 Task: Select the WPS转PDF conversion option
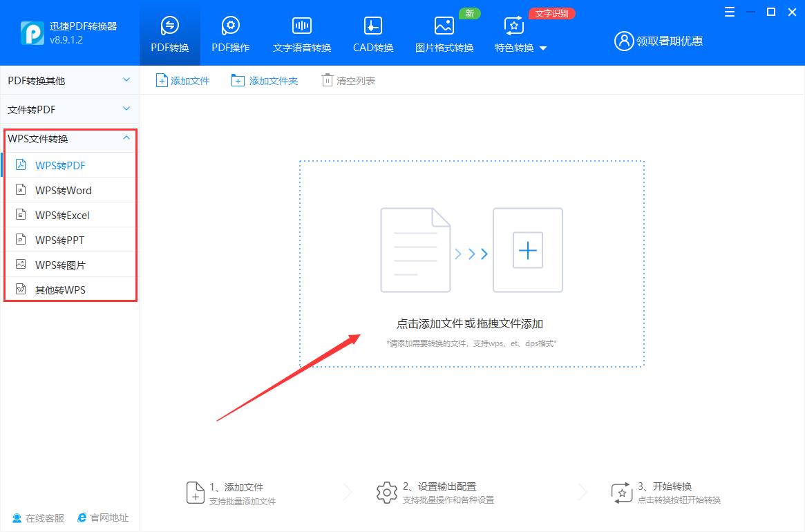59,165
